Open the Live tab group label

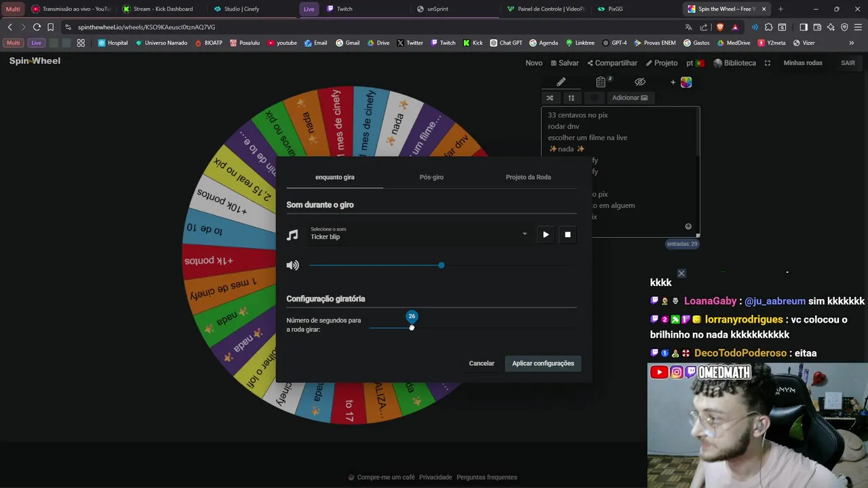(x=309, y=9)
